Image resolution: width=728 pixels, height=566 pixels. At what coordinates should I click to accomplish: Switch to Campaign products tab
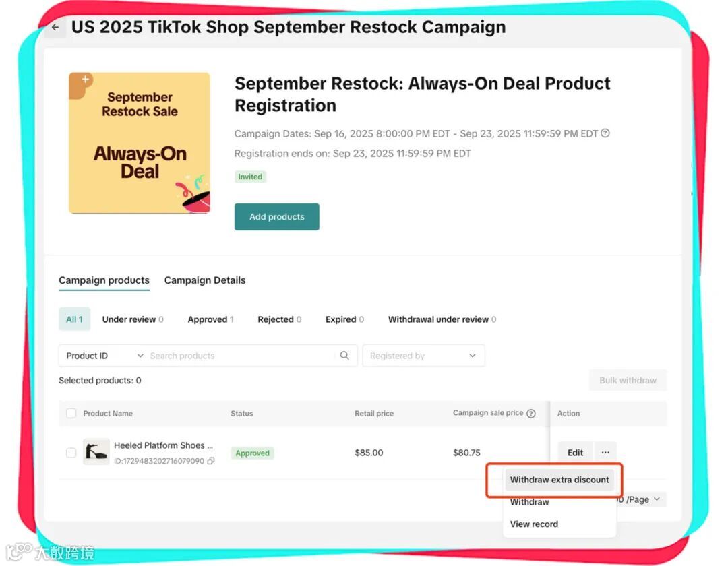click(x=104, y=280)
